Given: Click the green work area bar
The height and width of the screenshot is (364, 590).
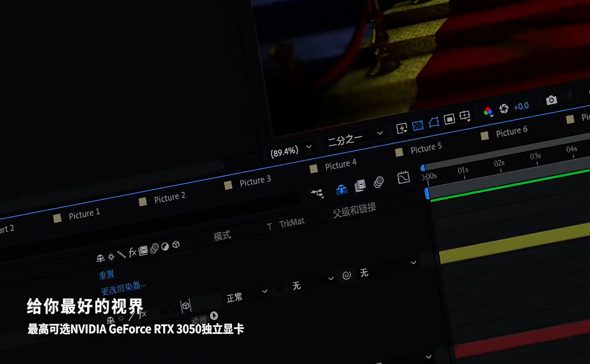Looking at the screenshot, I should [510, 186].
